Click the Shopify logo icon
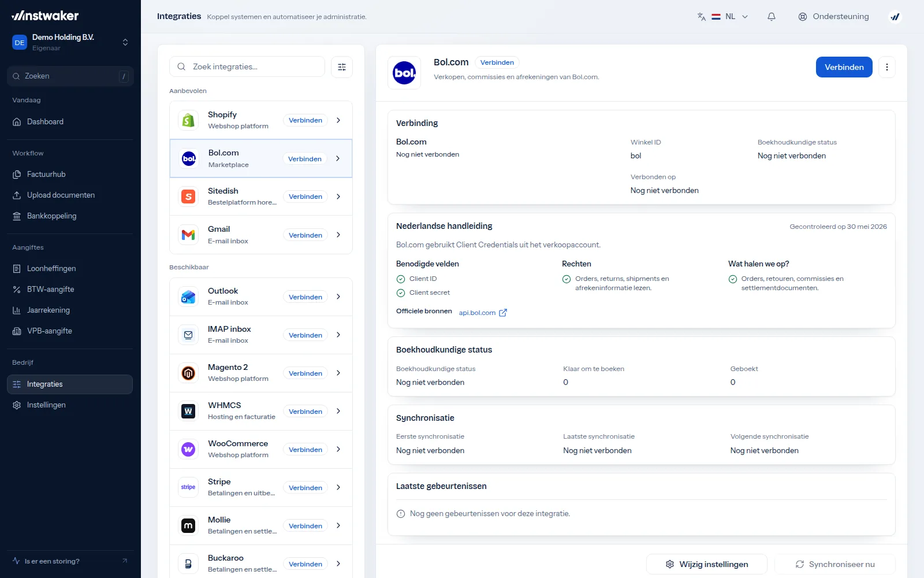924x578 pixels. tap(188, 120)
